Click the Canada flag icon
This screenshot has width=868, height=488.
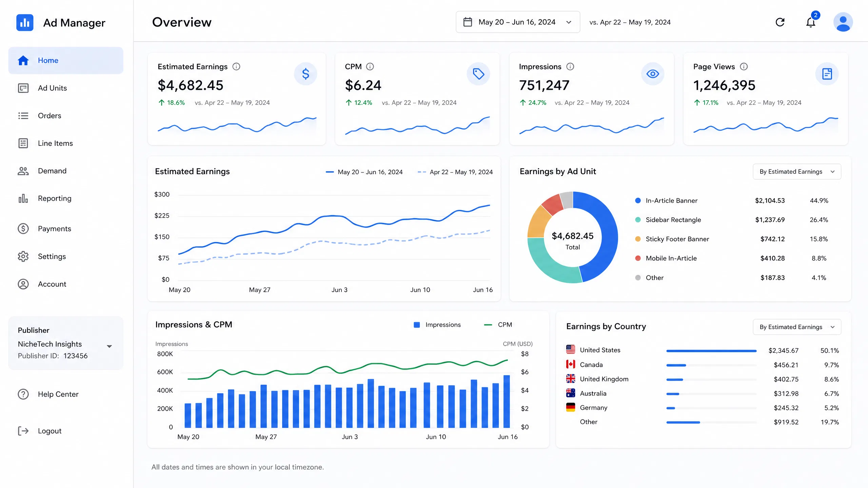pos(571,364)
